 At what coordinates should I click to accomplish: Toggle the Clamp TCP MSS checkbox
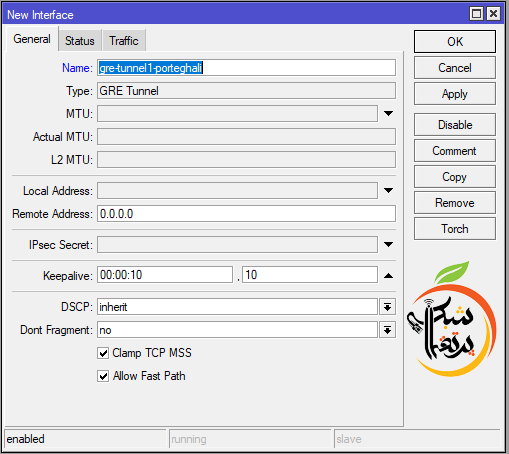[103, 353]
